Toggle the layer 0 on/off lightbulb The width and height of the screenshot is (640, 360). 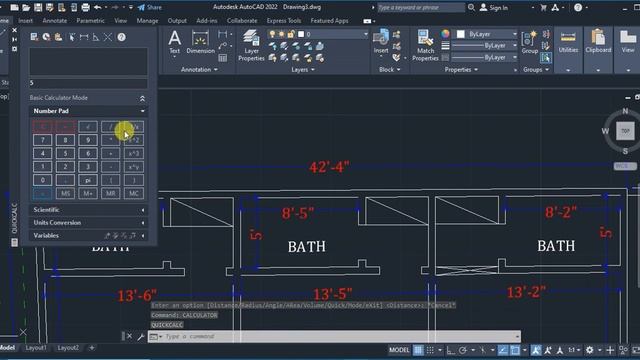point(272,34)
